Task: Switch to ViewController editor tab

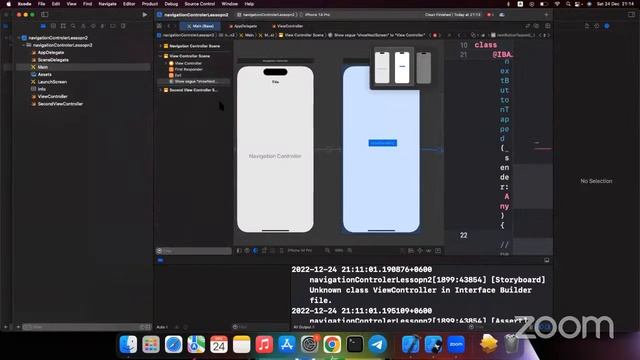Action: point(287,26)
